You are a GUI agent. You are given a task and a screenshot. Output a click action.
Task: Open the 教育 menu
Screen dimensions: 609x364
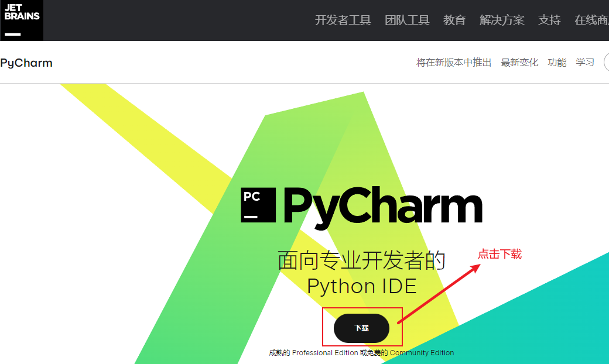(454, 20)
